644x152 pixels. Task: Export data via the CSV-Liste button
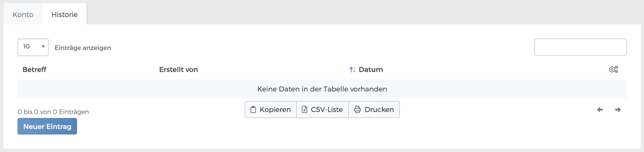coord(322,109)
